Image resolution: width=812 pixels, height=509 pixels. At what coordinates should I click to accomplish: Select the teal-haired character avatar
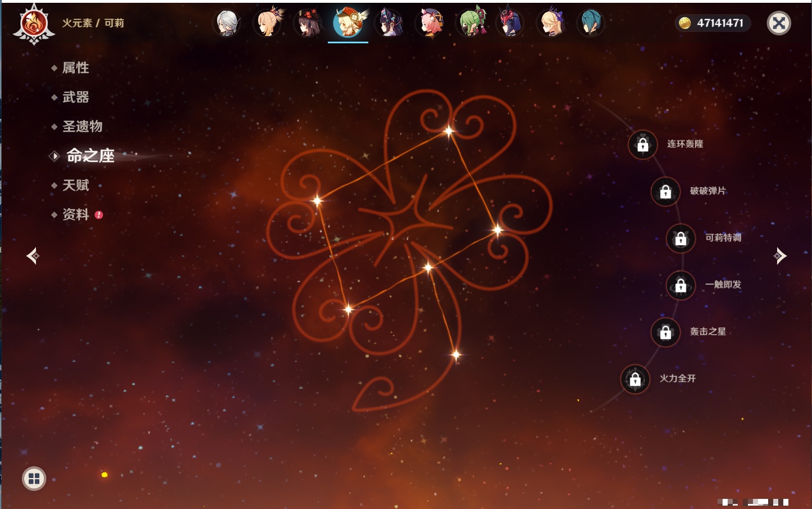(x=591, y=23)
